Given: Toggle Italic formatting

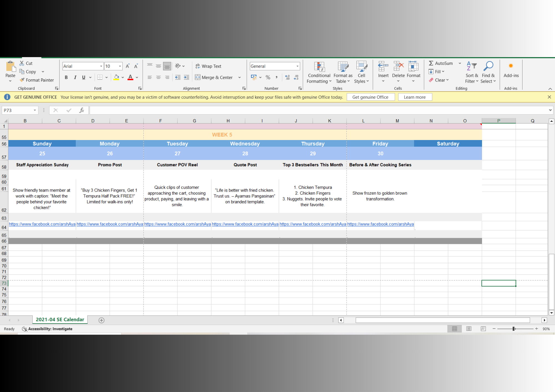Looking at the screenshot, I should [75, 77].
